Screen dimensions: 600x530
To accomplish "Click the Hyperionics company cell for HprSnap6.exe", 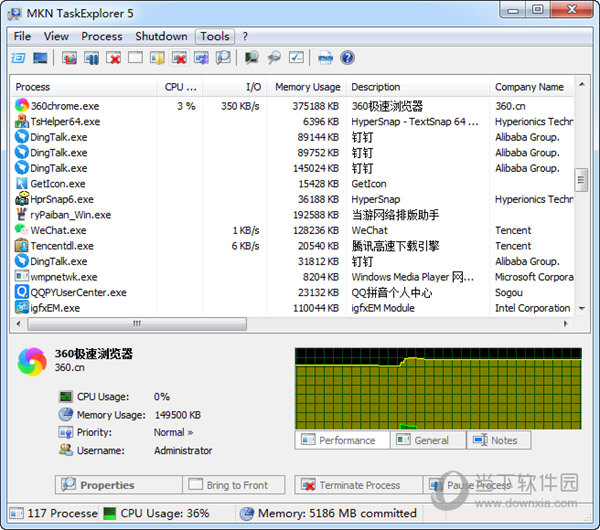I will coord(534,199).
